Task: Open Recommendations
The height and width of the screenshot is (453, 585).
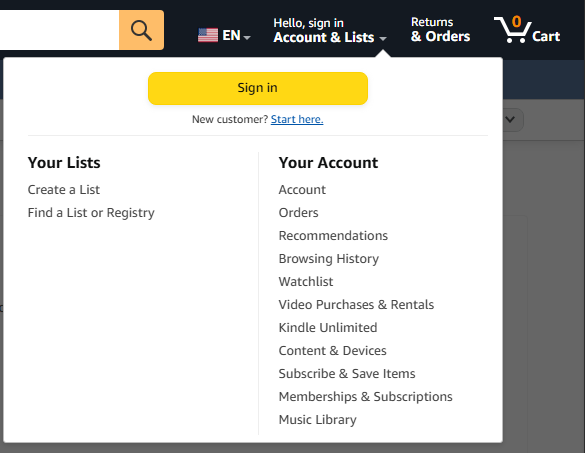Action: [x=333, y=236]
